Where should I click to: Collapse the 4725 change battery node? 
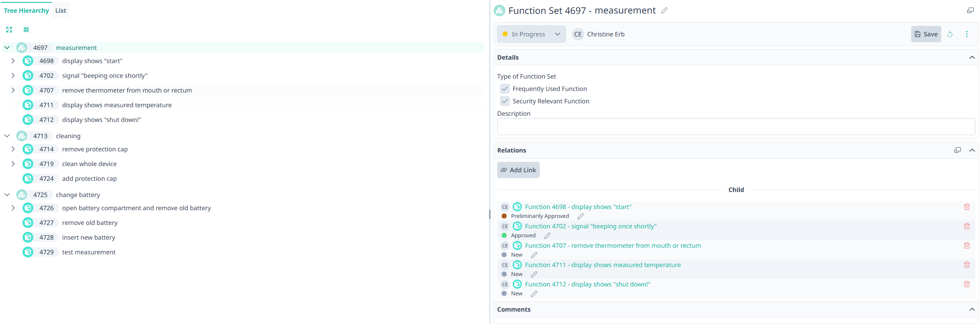pyautogui.click(x=7, y=195)
